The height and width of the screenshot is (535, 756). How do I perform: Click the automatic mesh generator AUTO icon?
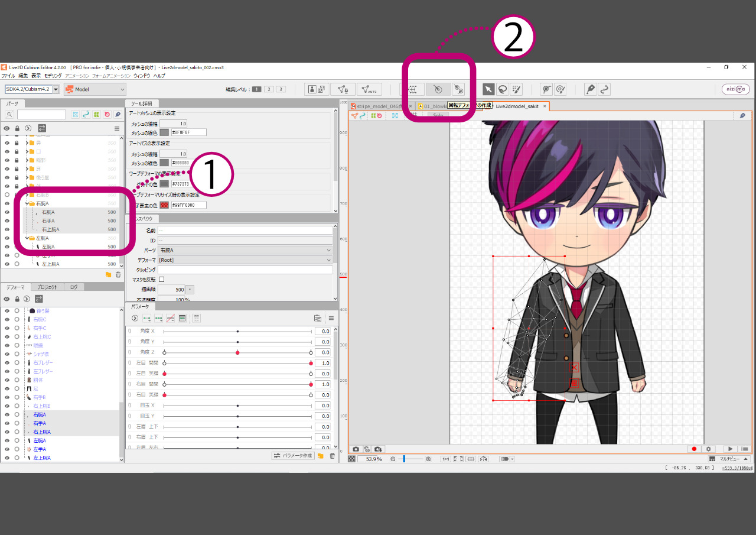(369, 89)
